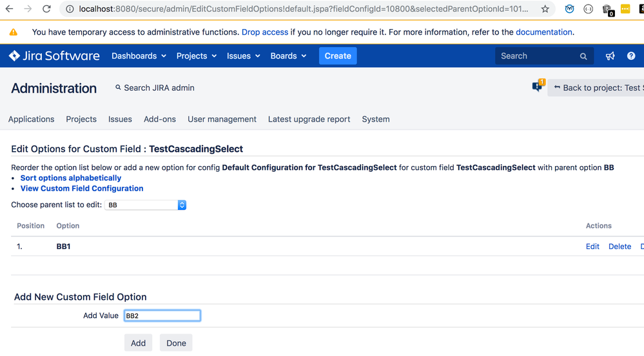
Task: Open notifications speech bubble with badge
Action: [x=538, y=86]
